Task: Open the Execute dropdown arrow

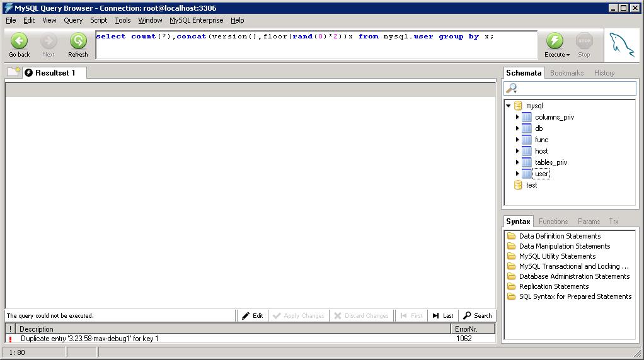Action: (x=568, y=55)
